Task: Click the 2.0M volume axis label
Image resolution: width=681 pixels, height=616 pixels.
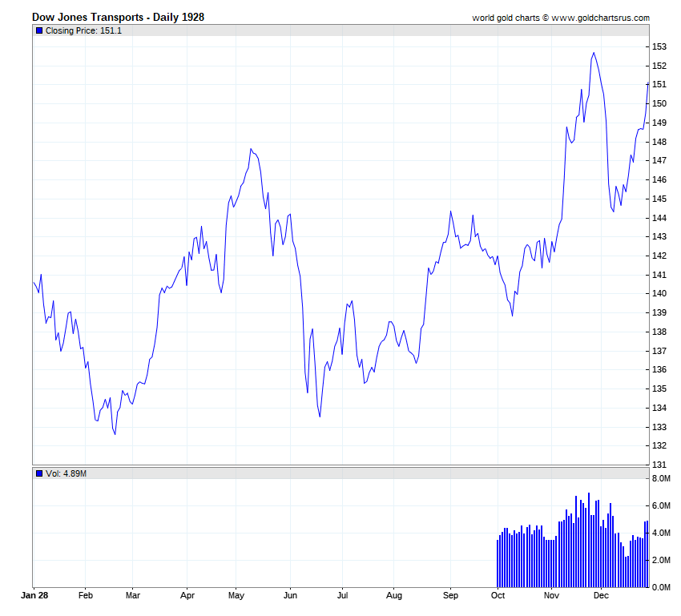Action: (x=661, y=561)
